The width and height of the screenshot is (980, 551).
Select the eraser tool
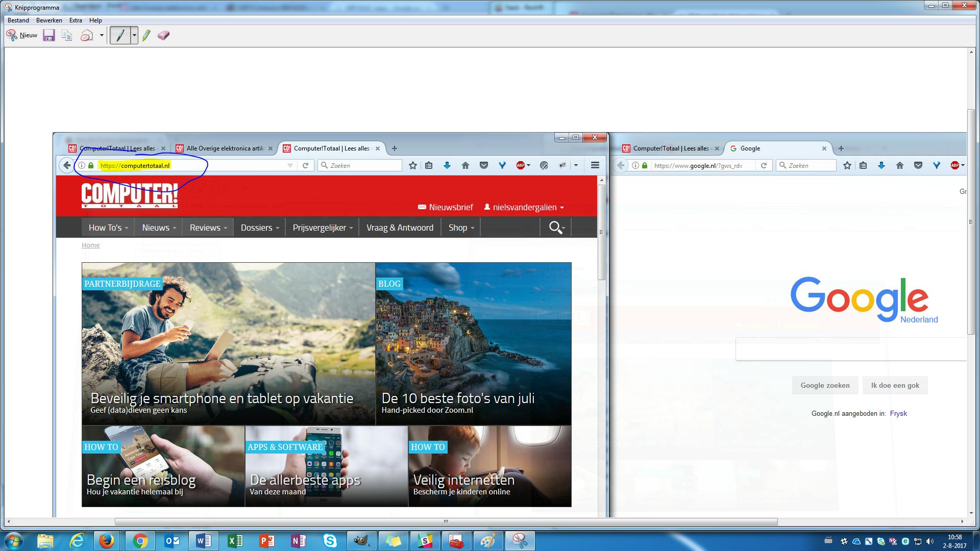[163, 35]
